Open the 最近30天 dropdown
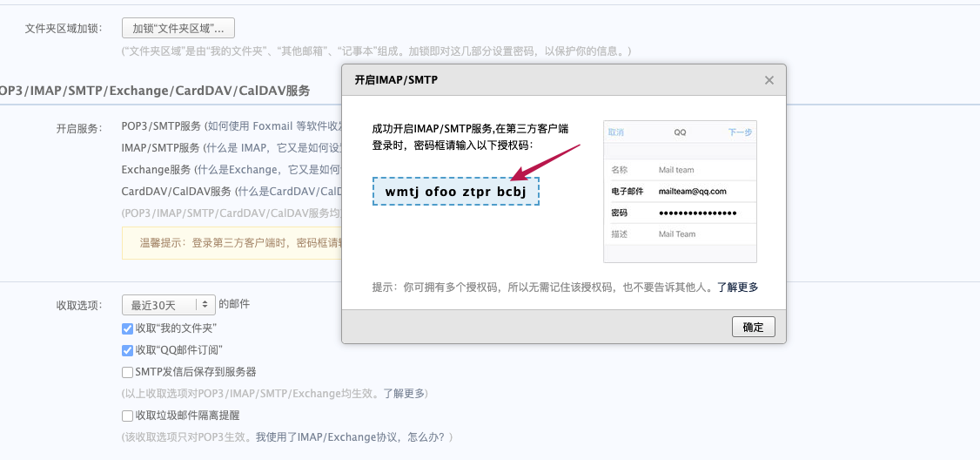This screenshot has height=460, width=980. tap(169, 305)
